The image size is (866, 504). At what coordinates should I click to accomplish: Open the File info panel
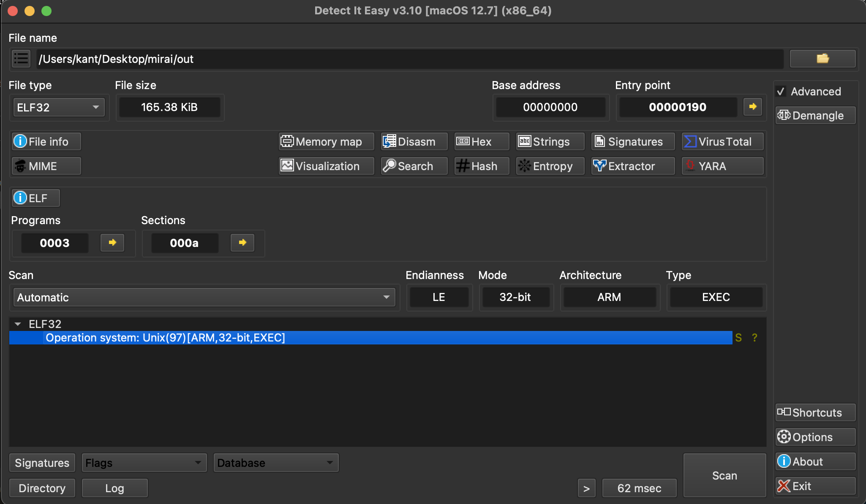click(x=46, y=141)
